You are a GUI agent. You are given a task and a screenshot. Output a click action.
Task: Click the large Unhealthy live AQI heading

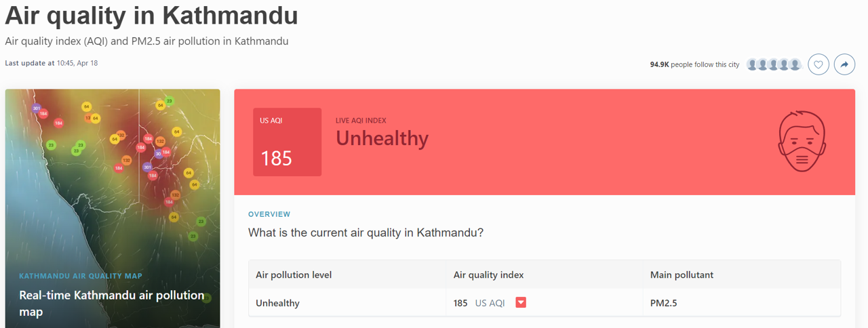click(x=382, y=139)
